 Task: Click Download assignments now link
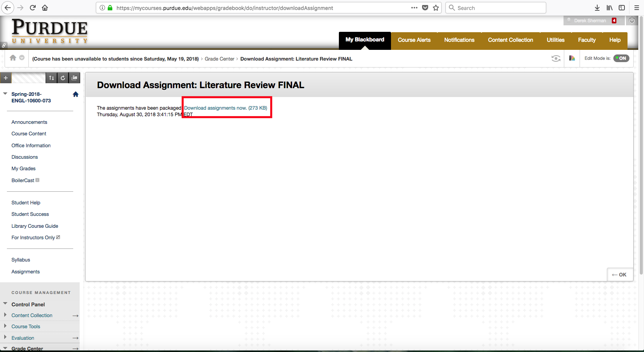coord(225,108)
